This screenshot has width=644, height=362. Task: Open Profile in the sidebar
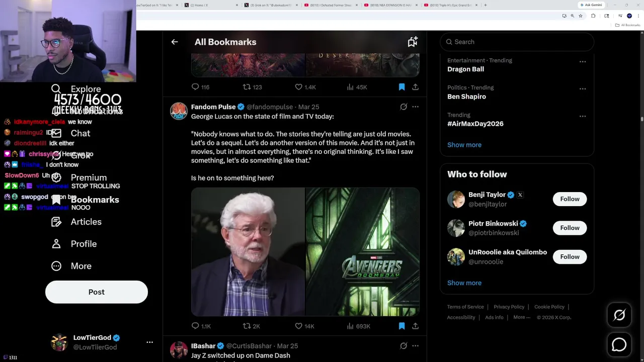[x=74, y=244]
